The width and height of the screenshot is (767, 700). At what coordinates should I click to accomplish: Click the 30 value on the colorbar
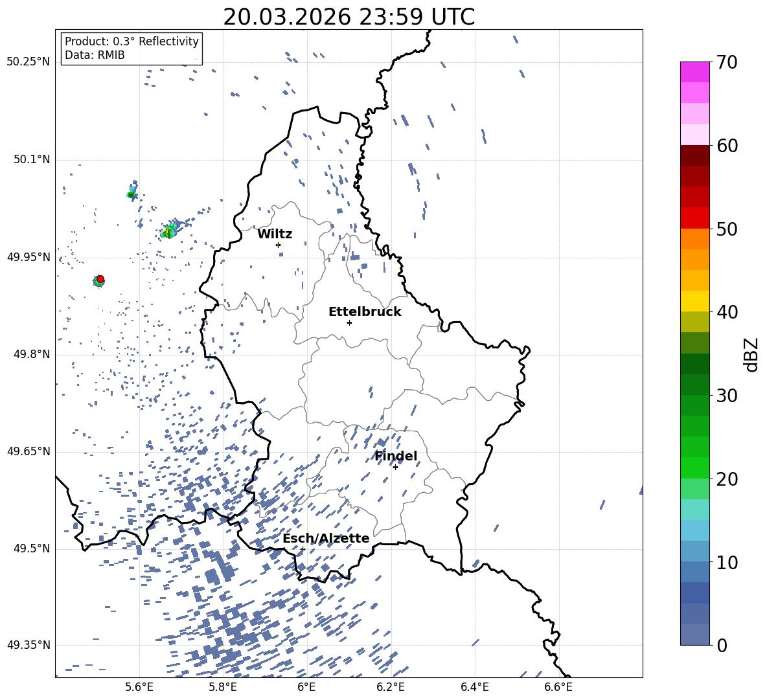[x=726, y=396]
